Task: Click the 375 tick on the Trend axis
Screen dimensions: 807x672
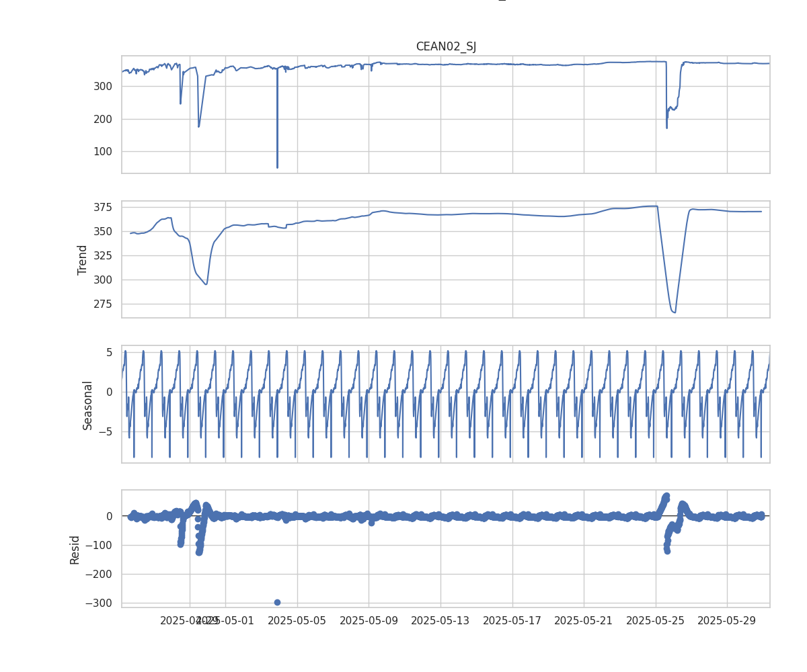Action: click(103, 207)
